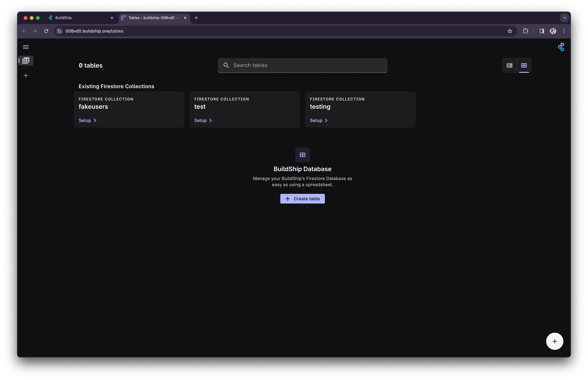Select the tables sidebar icon
The width and height of the screenshot is (588, 380).
[x=26, y=61]
